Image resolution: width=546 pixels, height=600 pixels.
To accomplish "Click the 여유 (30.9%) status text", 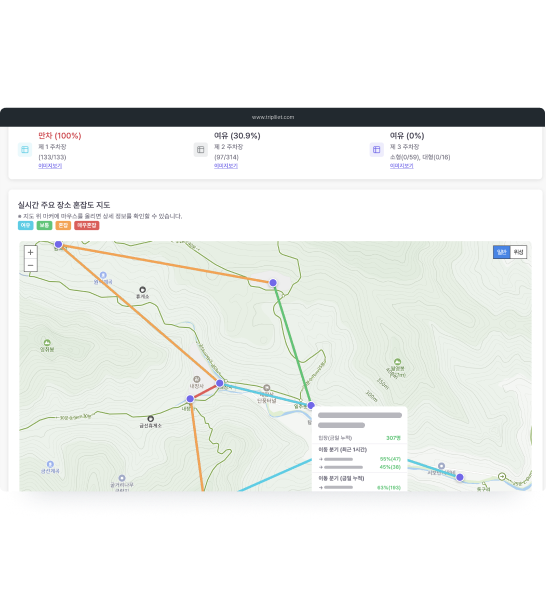I will tap(237, 135).
